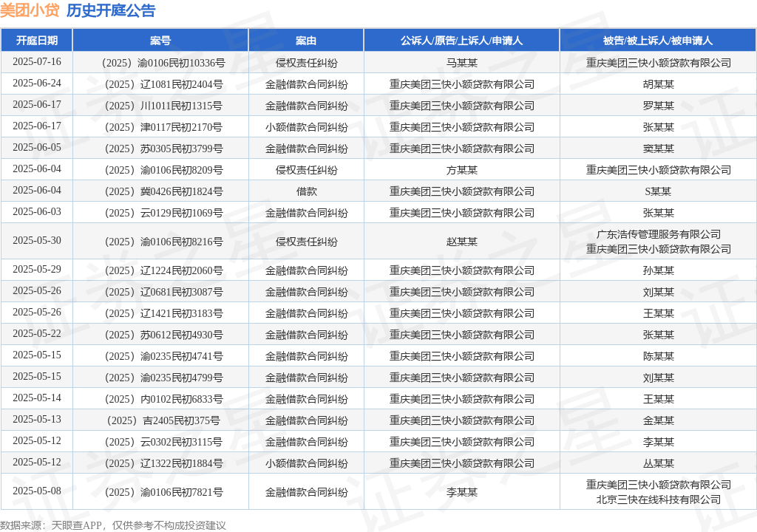The height and width of the screenshot is (532, 757).
Task: Select case number (2025)吉2405民初375号
Action: (163, 420)
